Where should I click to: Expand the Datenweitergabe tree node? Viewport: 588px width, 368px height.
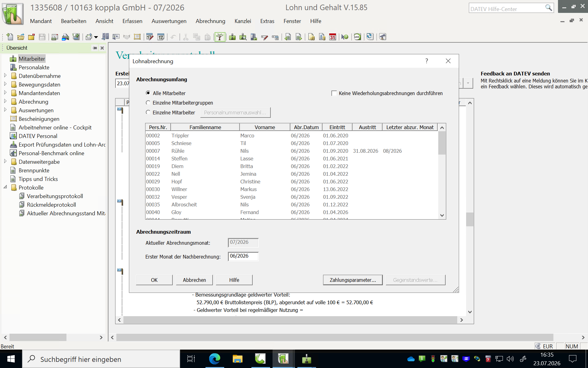[5, 161]
